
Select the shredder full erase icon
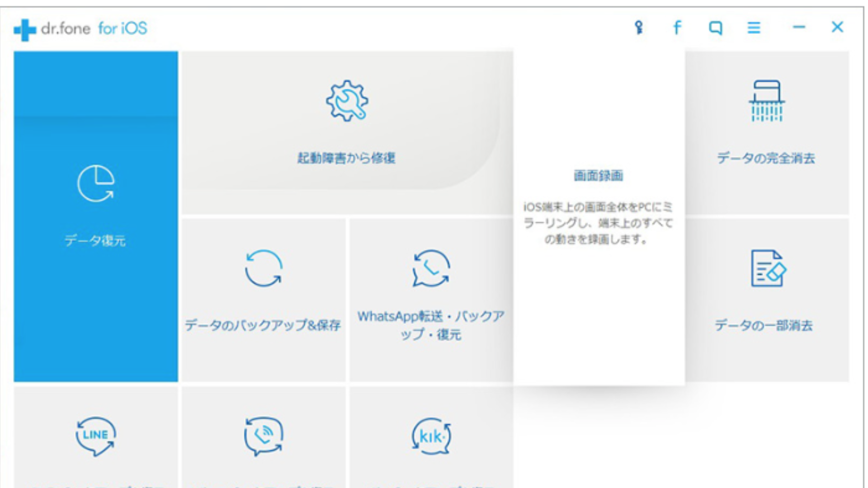(x=767, y=101)
